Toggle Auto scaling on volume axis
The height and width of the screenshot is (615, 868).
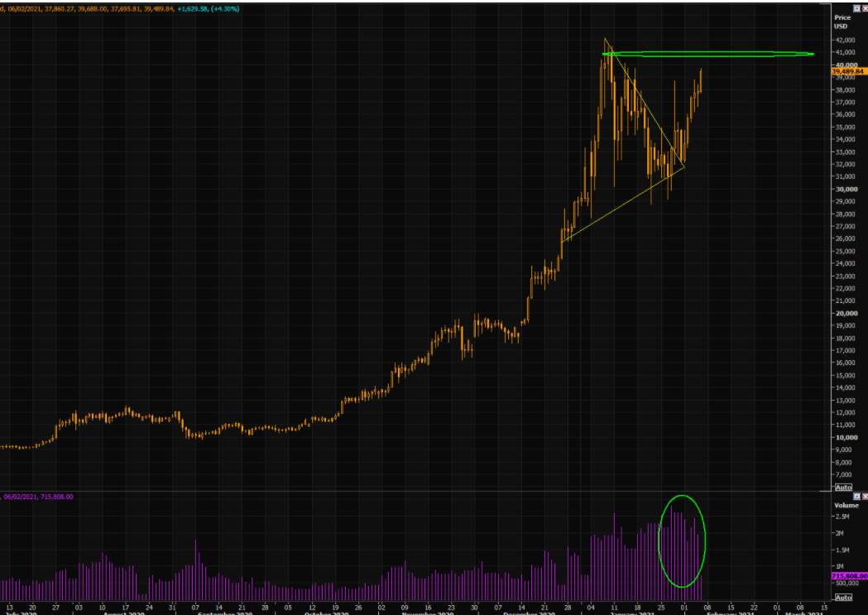[x=843, y=598]
